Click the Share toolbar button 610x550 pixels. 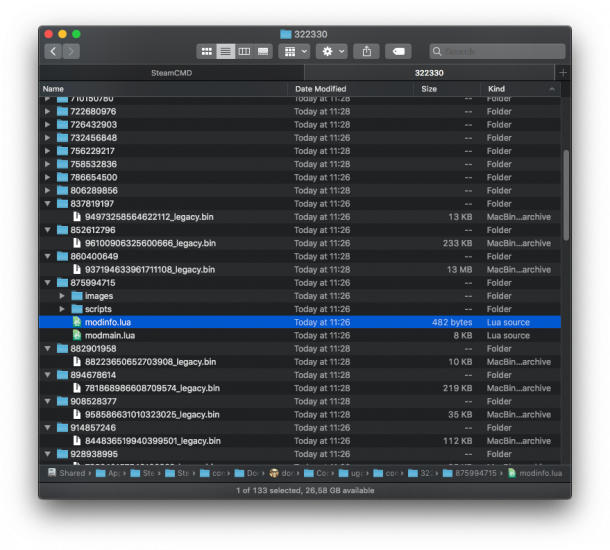[367, 51]
